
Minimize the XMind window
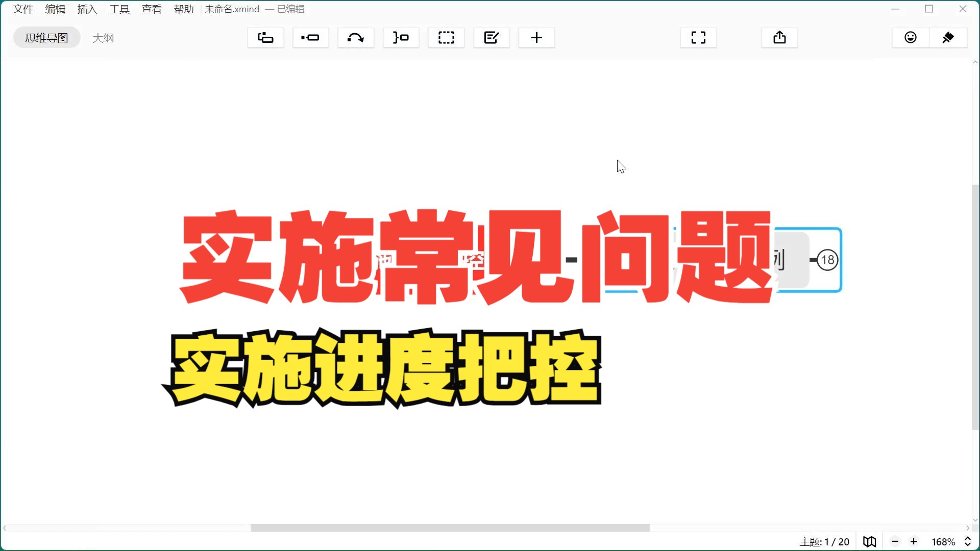point(895,9)
